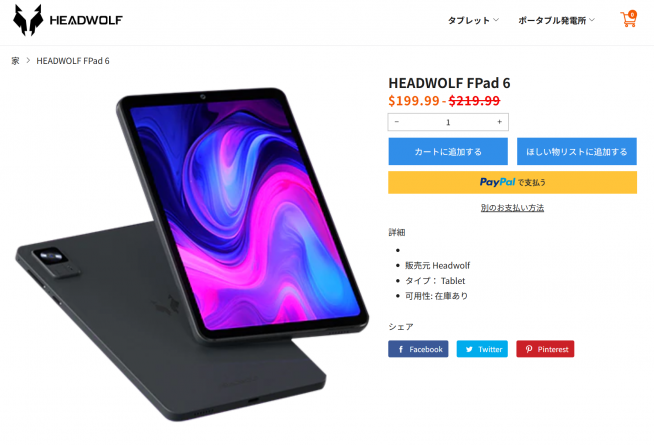The height and width of the screenshot is (445, 654).
Task: Increase quantity with the plus sign
Action: 499,122
